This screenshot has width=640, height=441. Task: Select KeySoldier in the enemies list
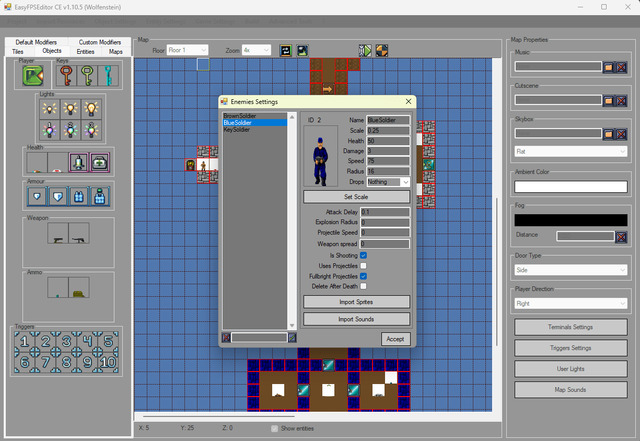[x=237, y=129]
